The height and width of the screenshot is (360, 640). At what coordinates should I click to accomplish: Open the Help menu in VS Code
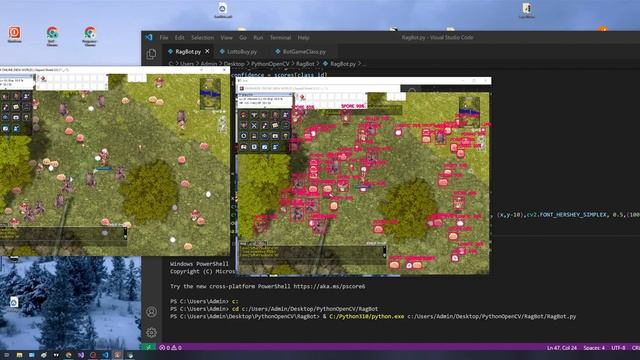(303, 38)
